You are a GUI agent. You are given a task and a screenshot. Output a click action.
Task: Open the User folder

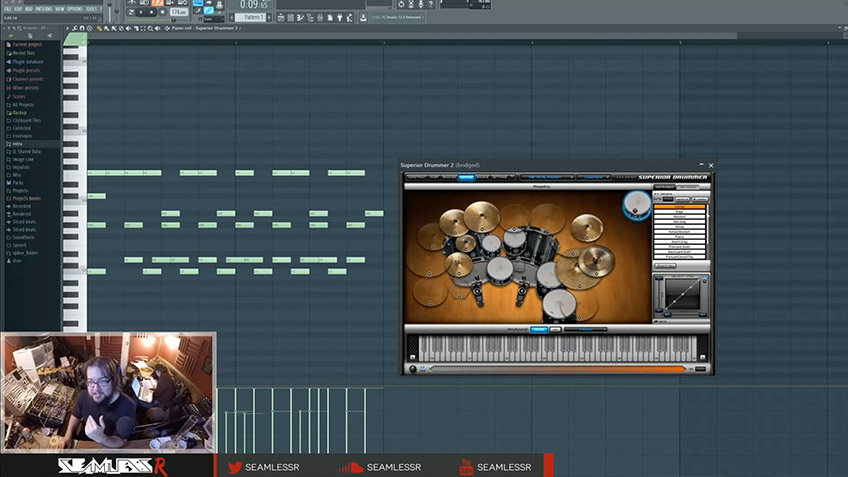17,261
